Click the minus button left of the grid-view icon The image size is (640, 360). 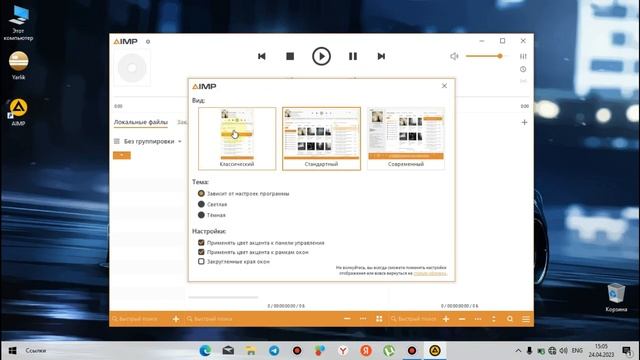(347, 319)
